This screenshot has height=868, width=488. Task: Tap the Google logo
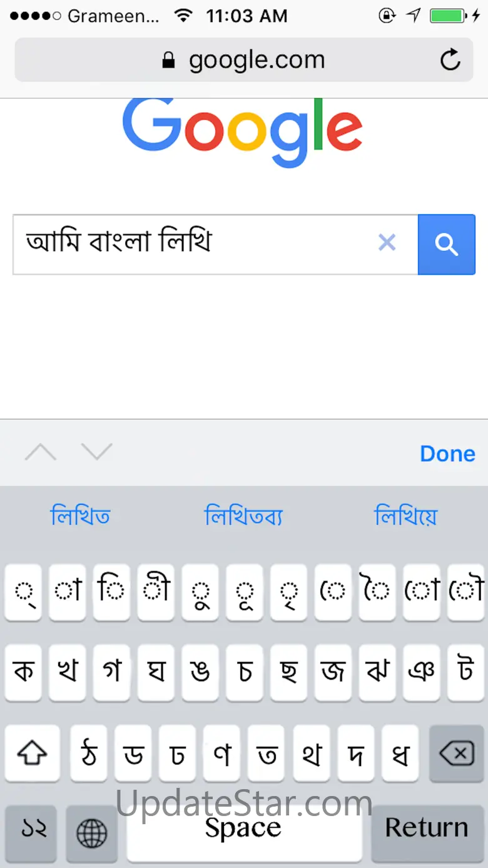pyautogui.click(x=243, y=131)
